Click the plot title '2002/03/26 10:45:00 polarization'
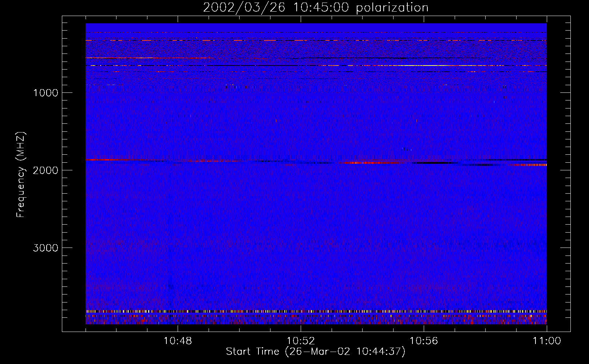This screenshot has height=364, width=589. click(x=316, y=7)
